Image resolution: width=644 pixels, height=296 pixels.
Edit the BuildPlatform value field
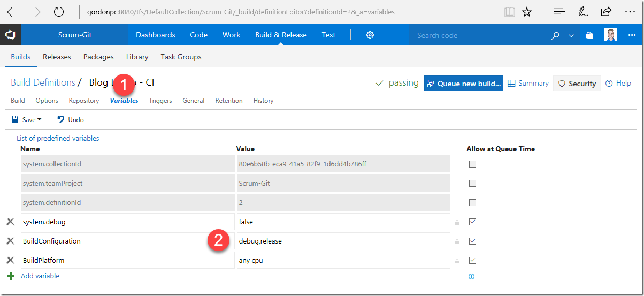[343, 260]
